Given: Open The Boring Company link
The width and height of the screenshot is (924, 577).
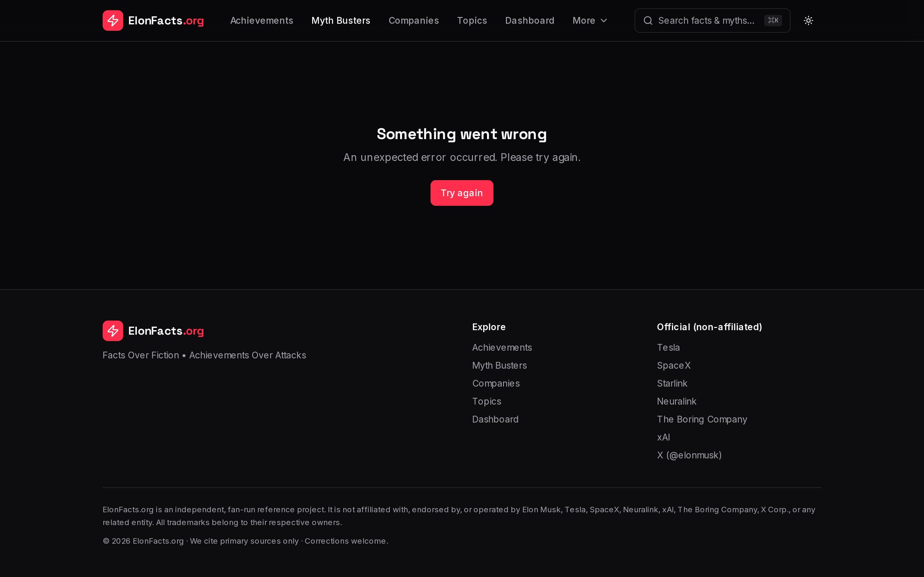Looking at the screenshot, I should 702,419.
